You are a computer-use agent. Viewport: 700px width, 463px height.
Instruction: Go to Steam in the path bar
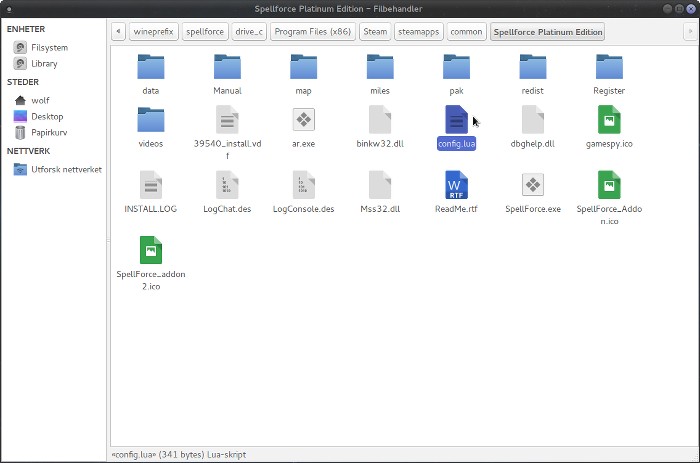pyautogui.click(x=375, y=32)
